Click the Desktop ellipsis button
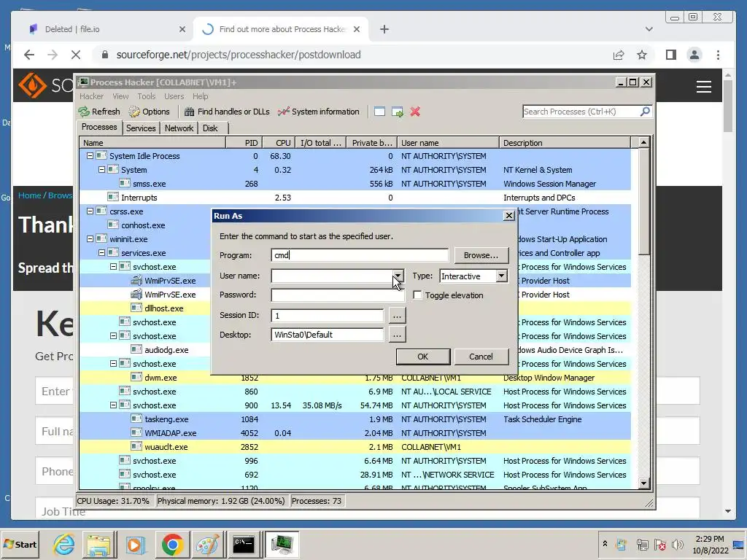 point(398,335)
